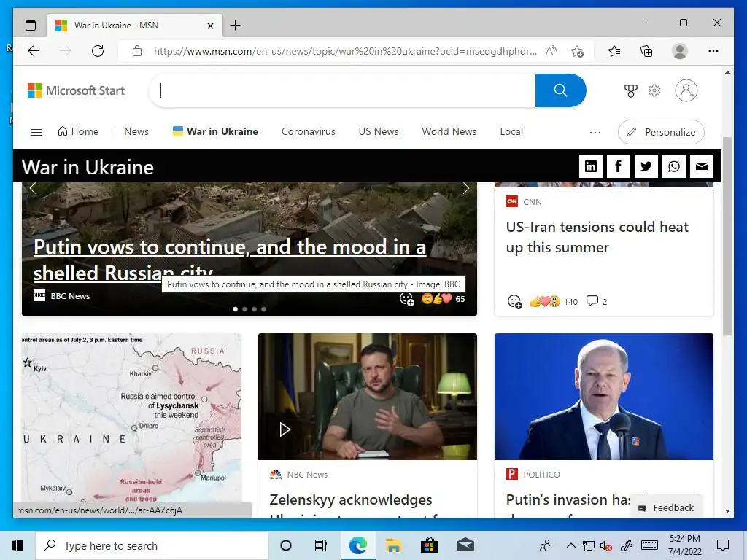Add a reaction to the US-Iran story
This screenshot has height=560, width=747.
click(514, 301)
